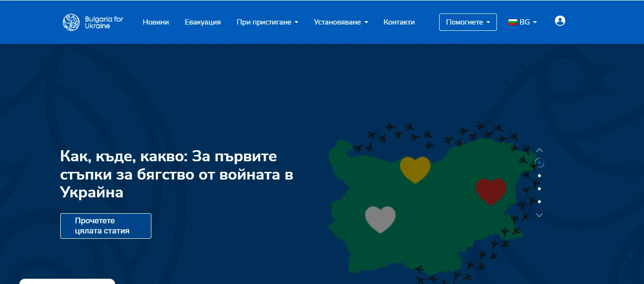The width and height of the screenshot is (644, 284).
Task: Click the Bulgarian flag icon
Action: (x=513, y=22)
